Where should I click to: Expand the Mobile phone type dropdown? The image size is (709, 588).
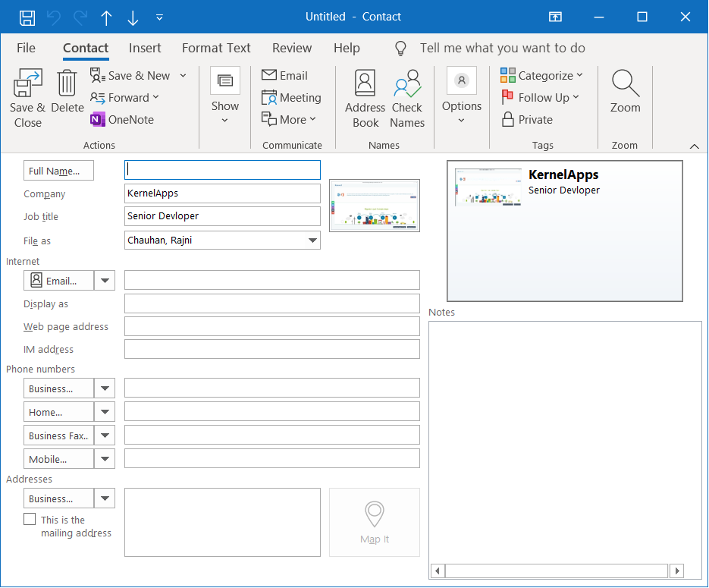[x=105, y=458]
